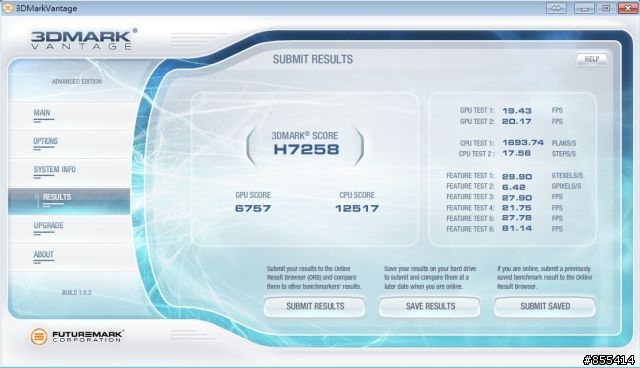This screenshot has height=368, width=640.
Task: Click the CPU Test 1 label
Action: pos(477,143)
